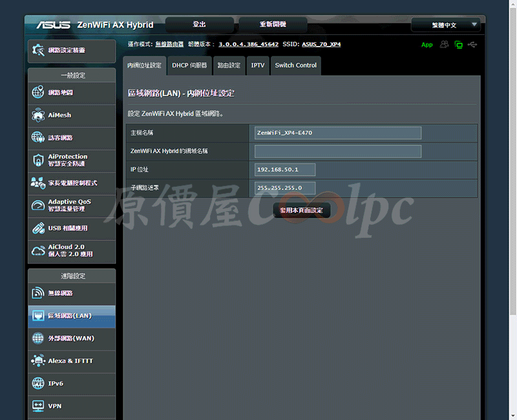Select the AiMesh icon in the sidebar
517x420 pixels.
[38, 115]
